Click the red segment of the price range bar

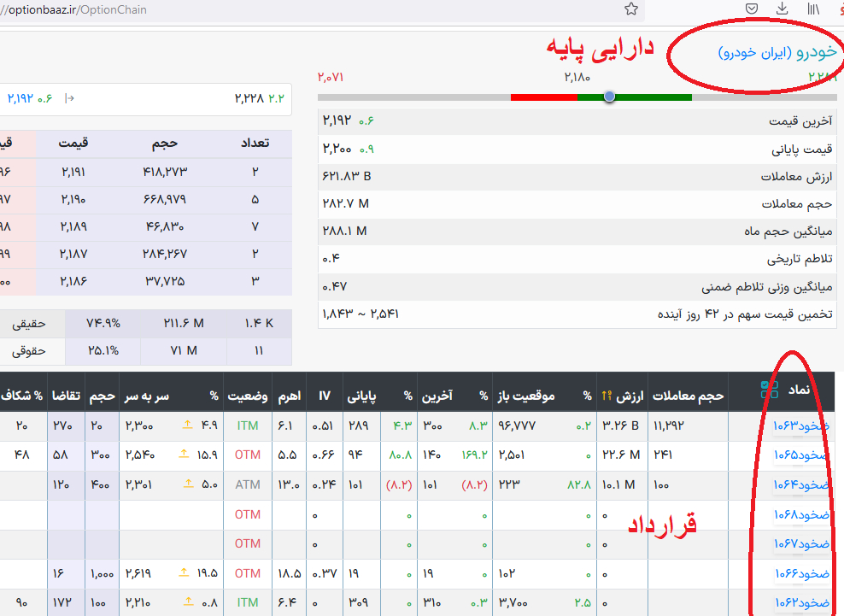(x=543, y=97)
